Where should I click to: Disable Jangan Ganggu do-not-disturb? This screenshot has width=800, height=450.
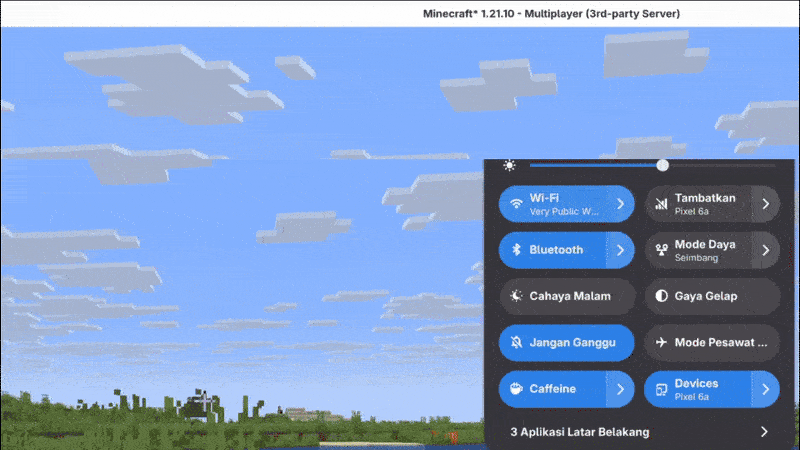(567, 343)
